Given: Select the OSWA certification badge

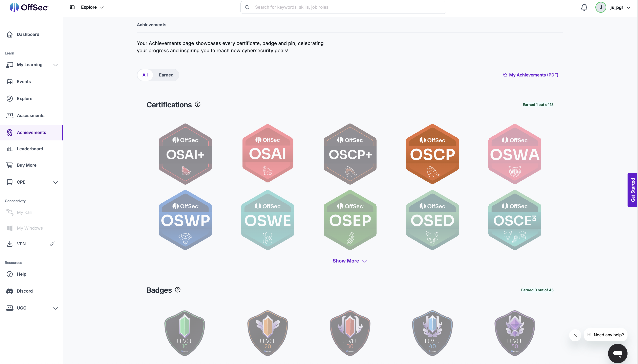Looking at the screenshot, I should [515, 154].
